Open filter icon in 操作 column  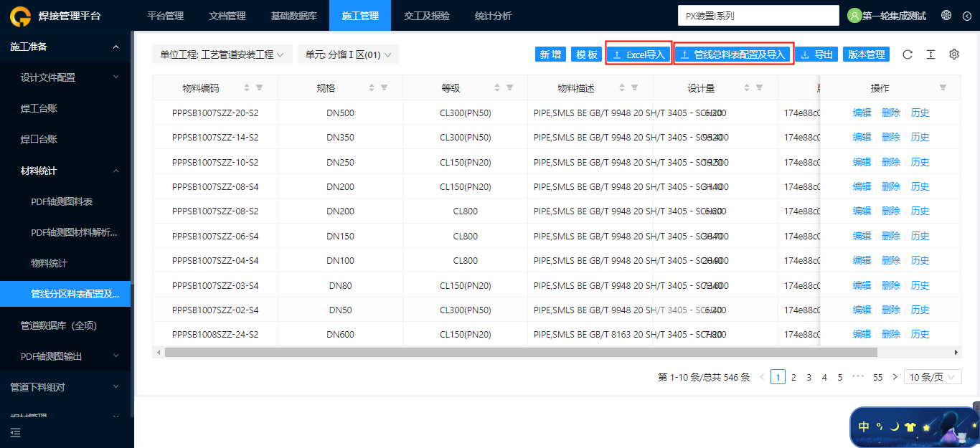[x=943, y=87]
